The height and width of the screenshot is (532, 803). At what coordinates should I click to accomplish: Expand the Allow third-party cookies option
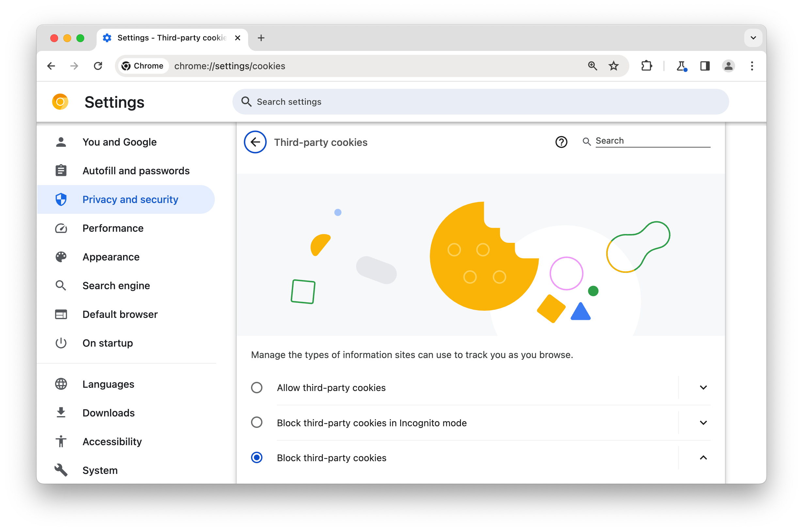pos(703,387)
